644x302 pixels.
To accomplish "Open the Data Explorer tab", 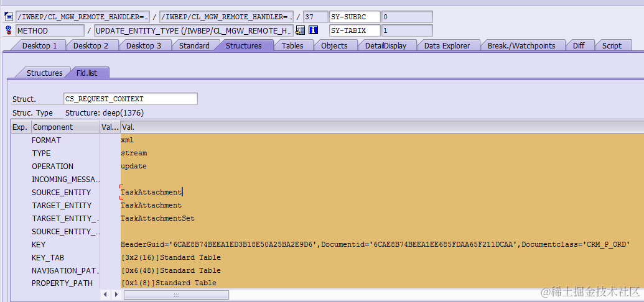I will 447,45.
